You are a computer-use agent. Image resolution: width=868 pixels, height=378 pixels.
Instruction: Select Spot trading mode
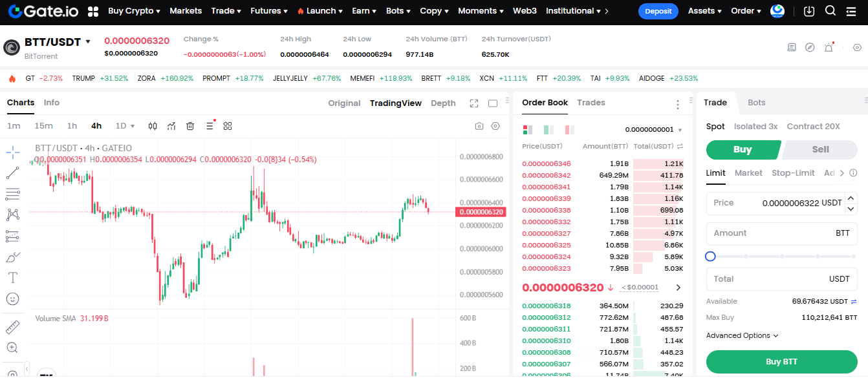tap(715, 127)
